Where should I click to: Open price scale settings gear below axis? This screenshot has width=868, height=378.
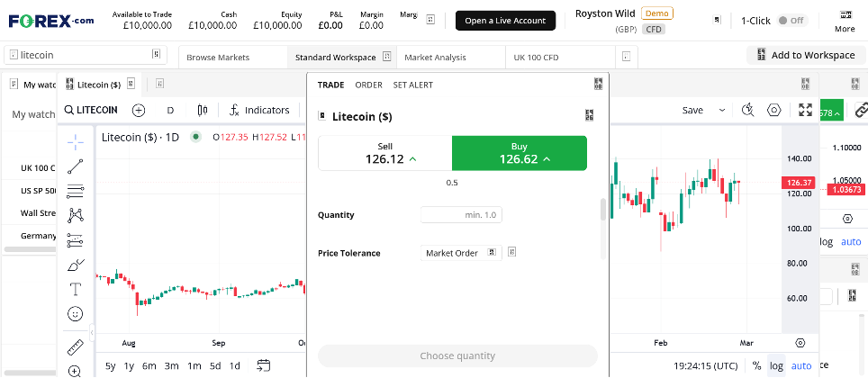800,343
